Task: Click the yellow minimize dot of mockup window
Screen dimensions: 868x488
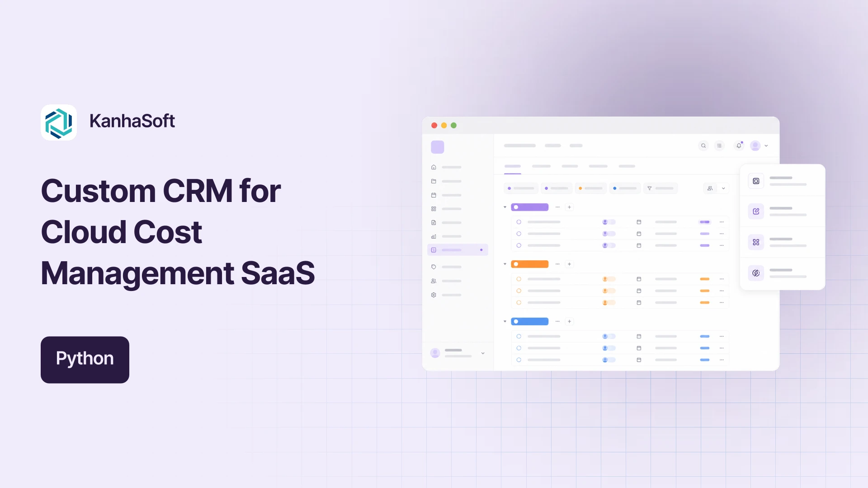Action: tap(444, 125)
